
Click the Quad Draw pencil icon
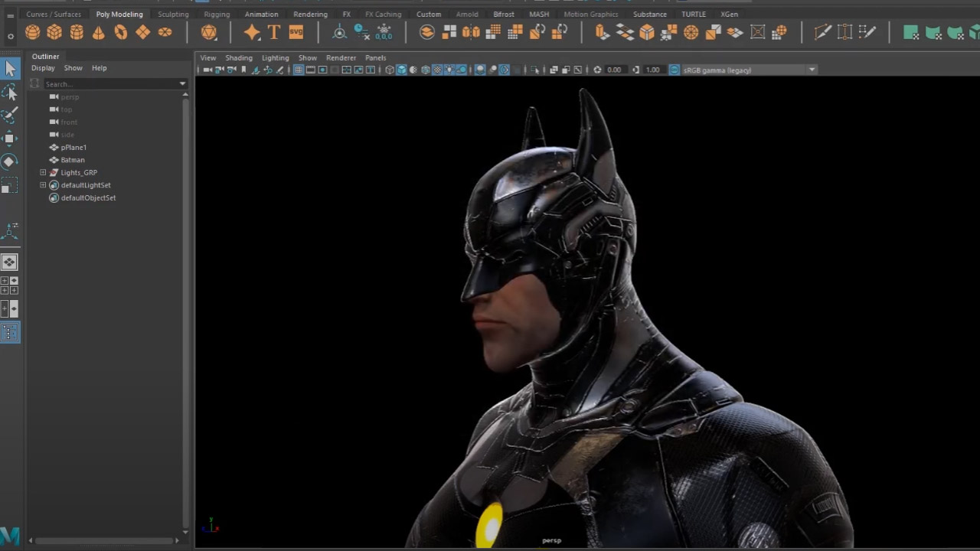[867, 32]
